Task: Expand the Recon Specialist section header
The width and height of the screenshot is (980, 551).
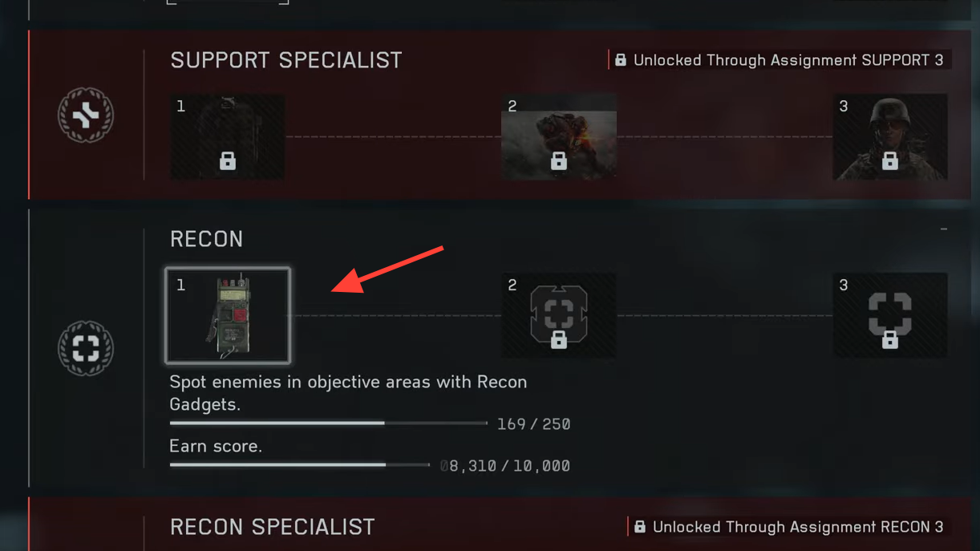Action: click(x=273, y=527)
